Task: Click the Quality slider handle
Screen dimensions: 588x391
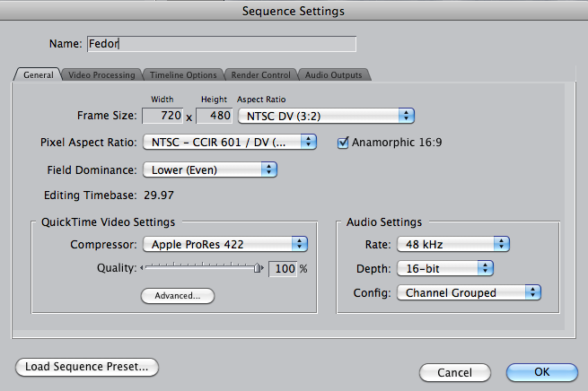Action: 259,267
